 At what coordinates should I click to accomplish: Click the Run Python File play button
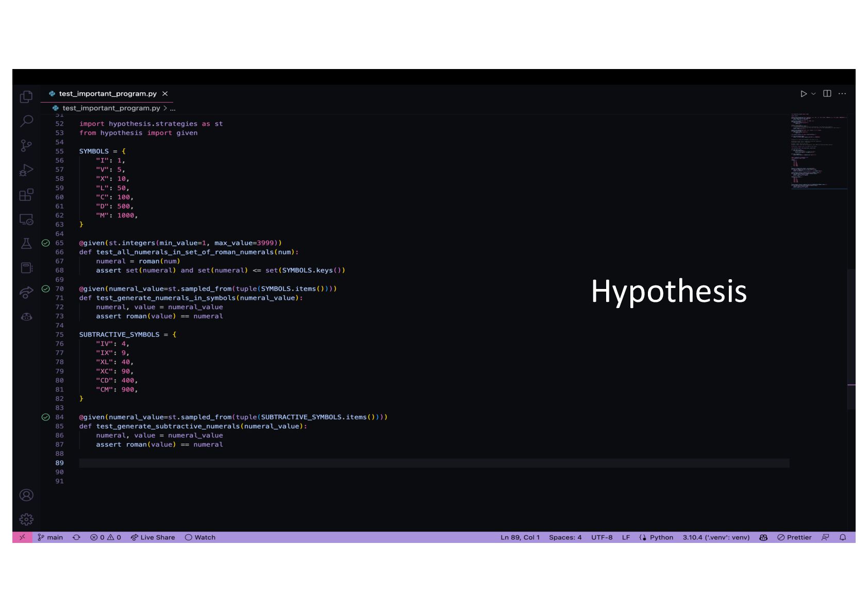tap(803, 94)
